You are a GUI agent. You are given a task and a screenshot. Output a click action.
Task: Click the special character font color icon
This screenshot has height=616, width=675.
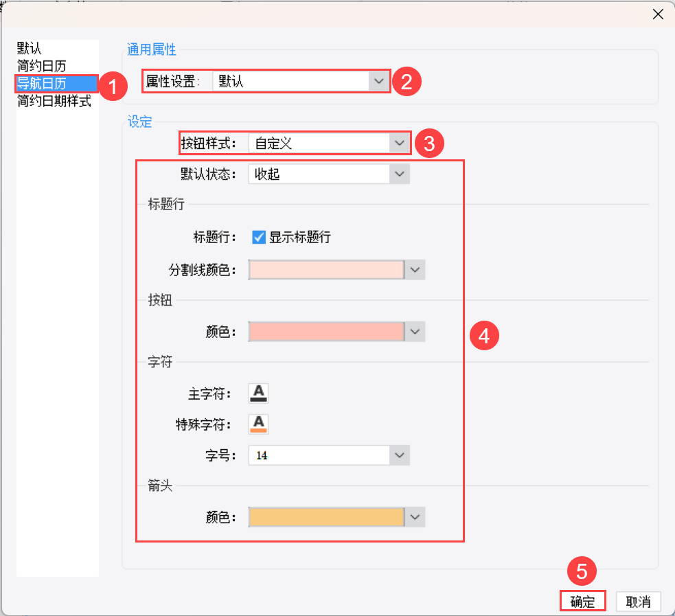[x=258, y=424]
